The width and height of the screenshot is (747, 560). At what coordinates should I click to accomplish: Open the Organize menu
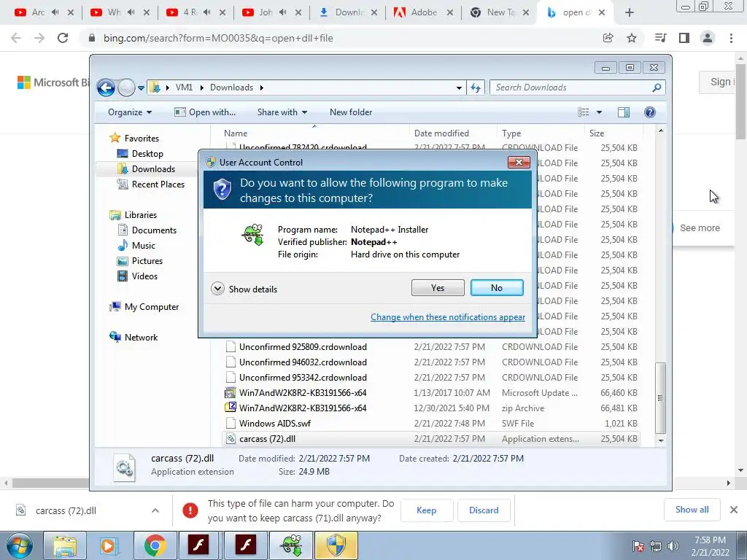pos(130,112)
